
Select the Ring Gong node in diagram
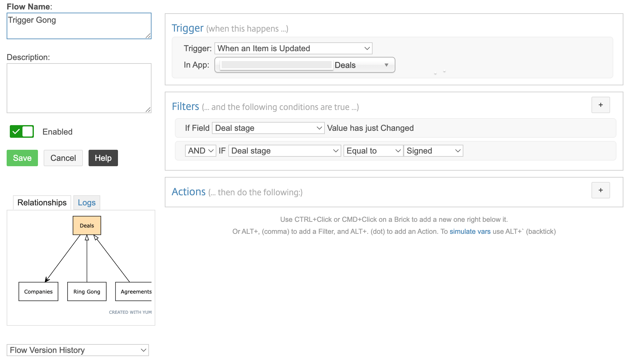(87, 291)
